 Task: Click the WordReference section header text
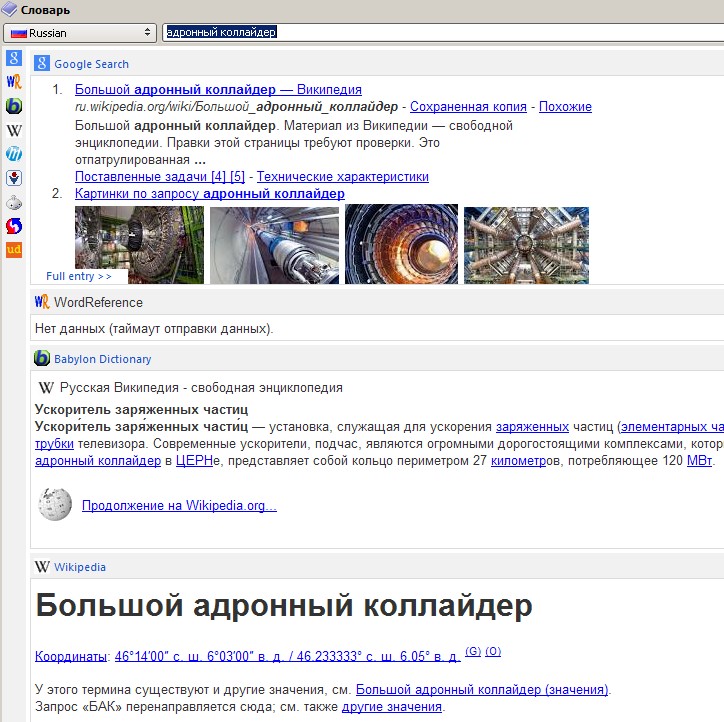pyautogui.click(x=98, y=302)
